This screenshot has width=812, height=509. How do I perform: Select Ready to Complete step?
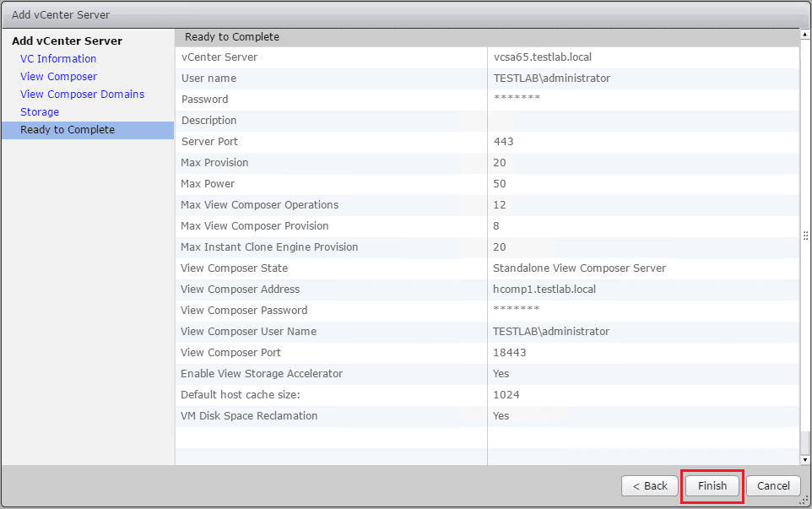(68, 130)
